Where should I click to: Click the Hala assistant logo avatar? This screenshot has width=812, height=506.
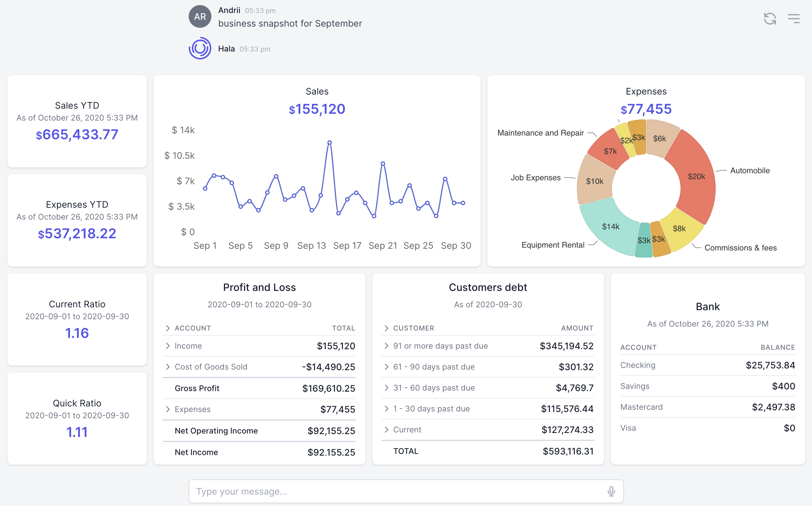coord(200,48)
